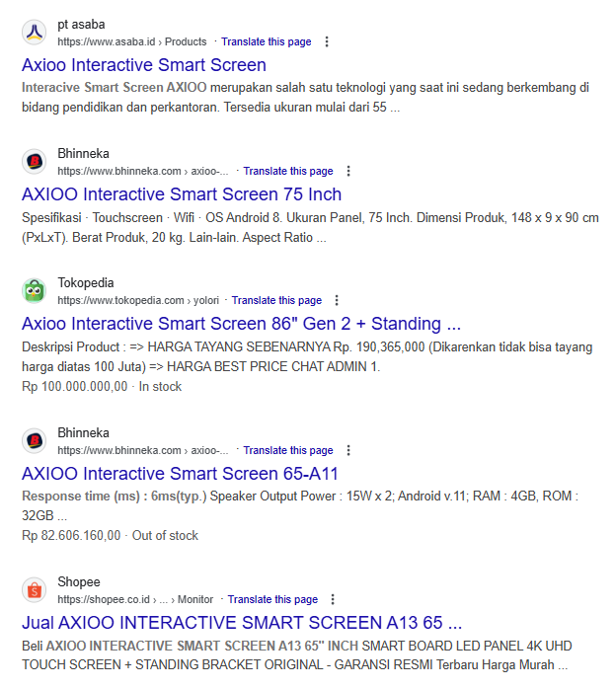Viewport: 616px width, 689px height.
Task: Click the snippet starting 'Interacive Smart Screen AXIOO'
Action: point(305,98)
